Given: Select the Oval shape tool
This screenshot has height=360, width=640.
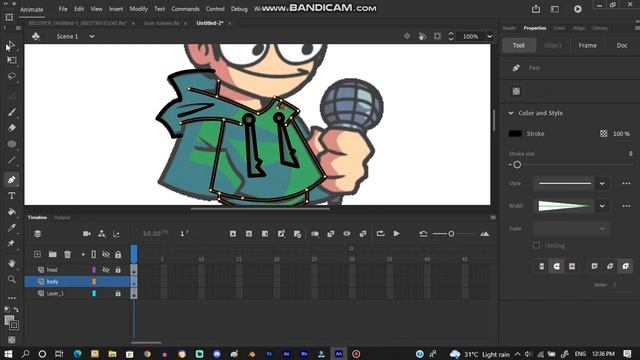Looking at the screenshot, I should pyautogui.click(x=12, y=144).
